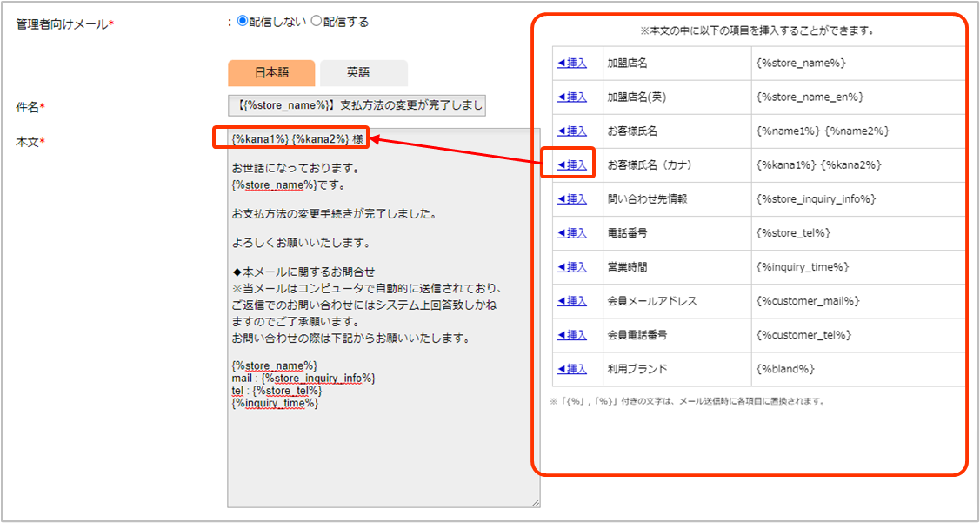
Task: Insert the 問い合わせ先情報 placeholder
Action: [572, 198]
